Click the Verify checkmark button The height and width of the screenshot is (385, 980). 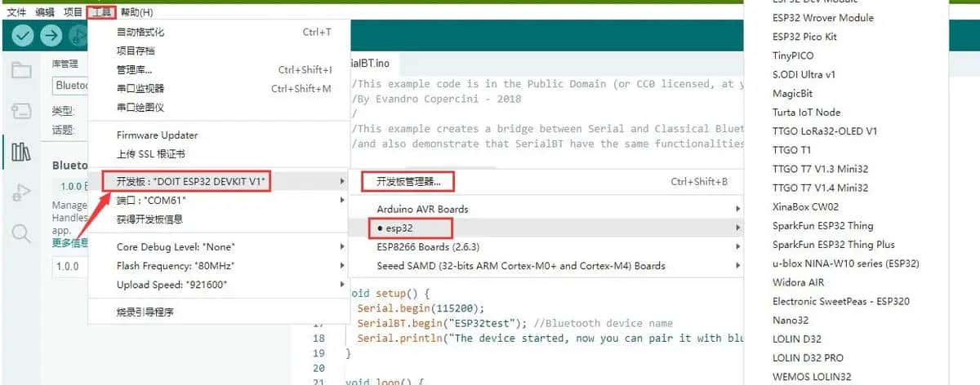[x=23, y=35]
